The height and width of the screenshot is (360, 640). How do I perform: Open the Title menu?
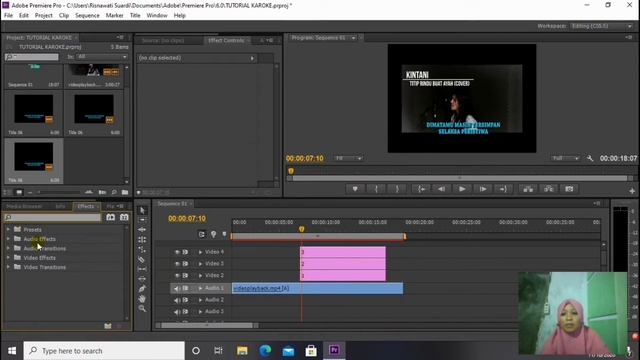(135, 16)
